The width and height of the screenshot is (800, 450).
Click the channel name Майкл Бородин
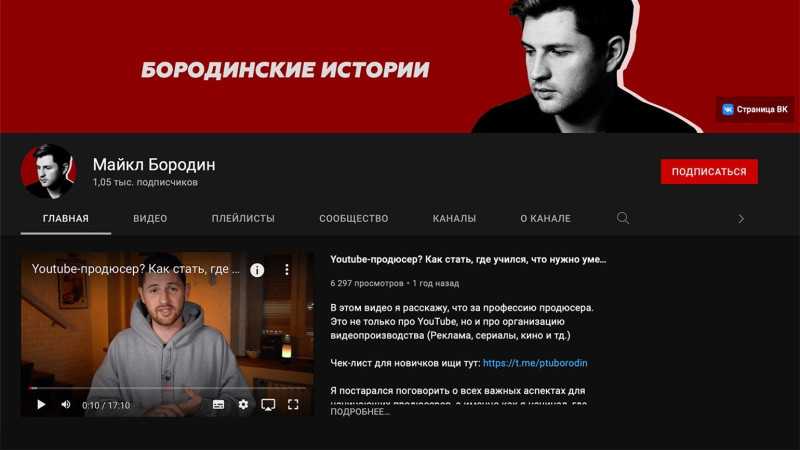(x=154, y=164)
